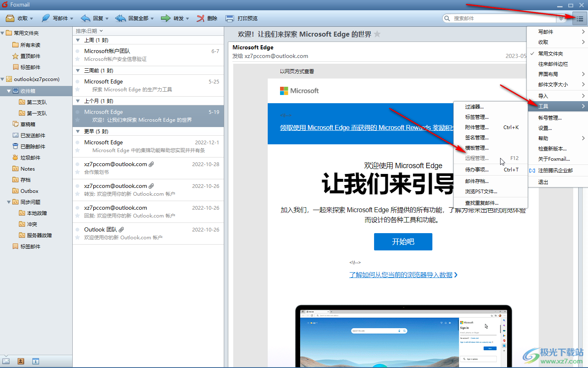Click the 收取 receive mail icon
The width and height of the screenshot is (588, 368).
pos(10,18)
